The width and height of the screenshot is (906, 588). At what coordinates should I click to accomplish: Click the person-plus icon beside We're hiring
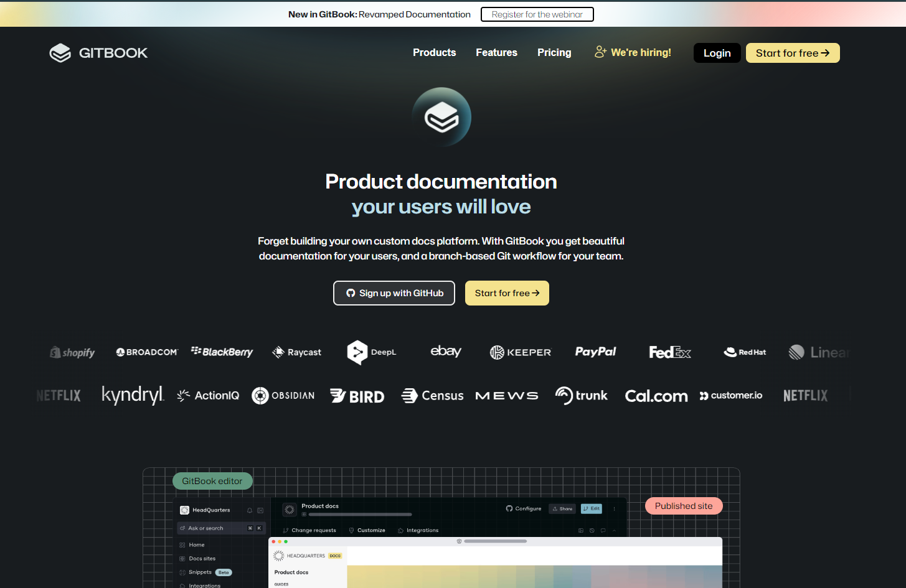(x=600, y=52)
